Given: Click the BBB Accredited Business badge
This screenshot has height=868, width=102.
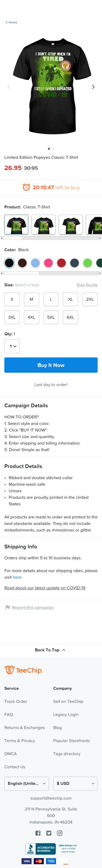Looking at the screenshot, I should [41, 849].
